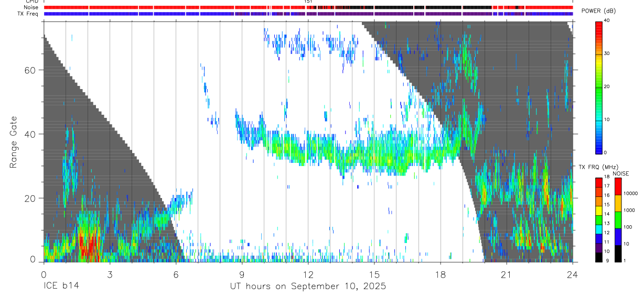Viewport: 644px width, 297px height.
Task: Click the blue TX Freq strip above plot
Action: pos(308,14)
